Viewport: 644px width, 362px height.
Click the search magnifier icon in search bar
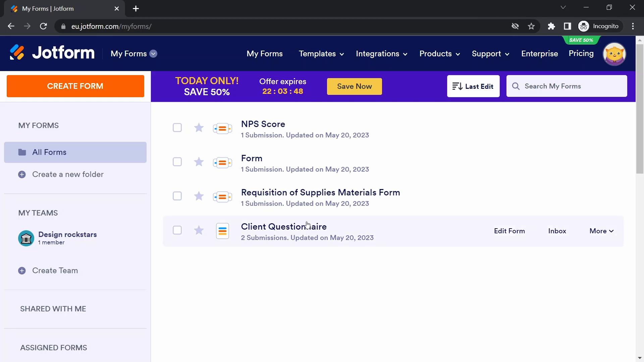516,86
